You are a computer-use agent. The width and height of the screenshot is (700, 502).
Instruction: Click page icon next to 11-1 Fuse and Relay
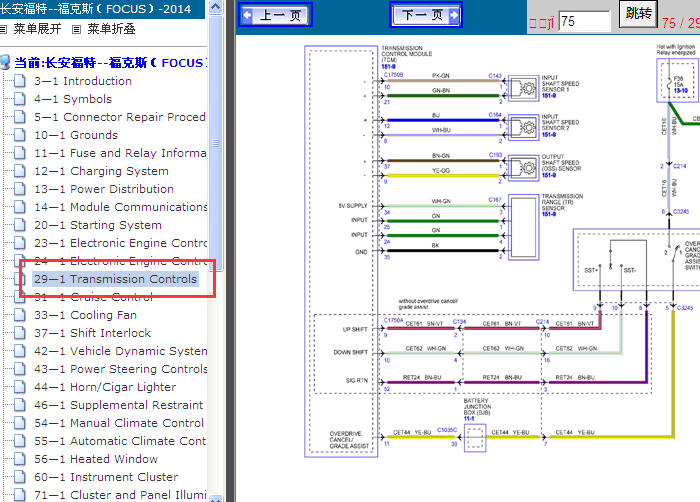(20, 153)
